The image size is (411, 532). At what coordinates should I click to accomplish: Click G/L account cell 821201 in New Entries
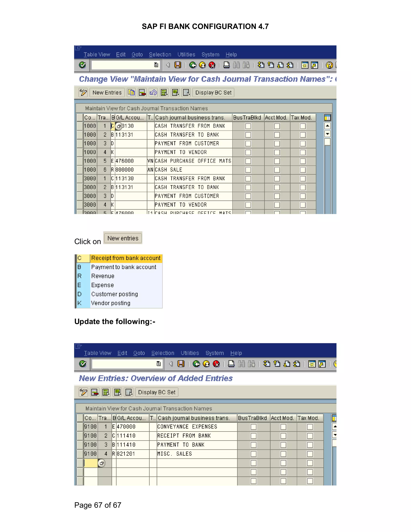[x=133, y=454]
